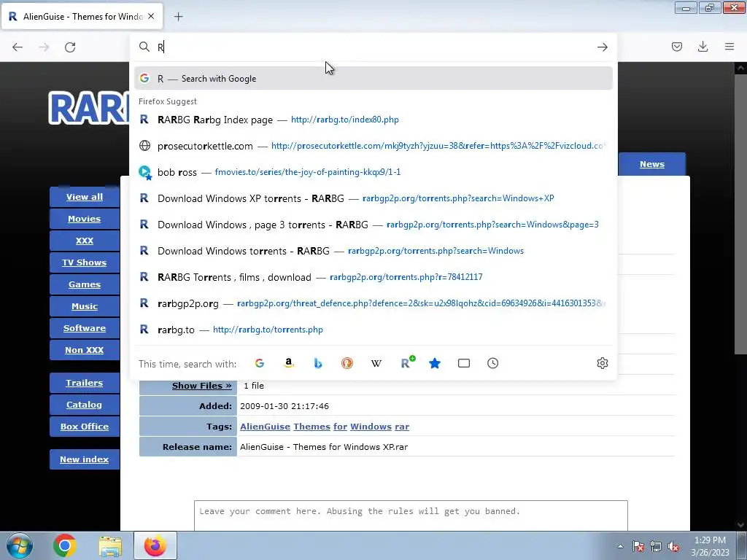The width and height of the screenshot is (747, 560).
Task: Search this time with Bing icon
Action: (x=318, y=363)
